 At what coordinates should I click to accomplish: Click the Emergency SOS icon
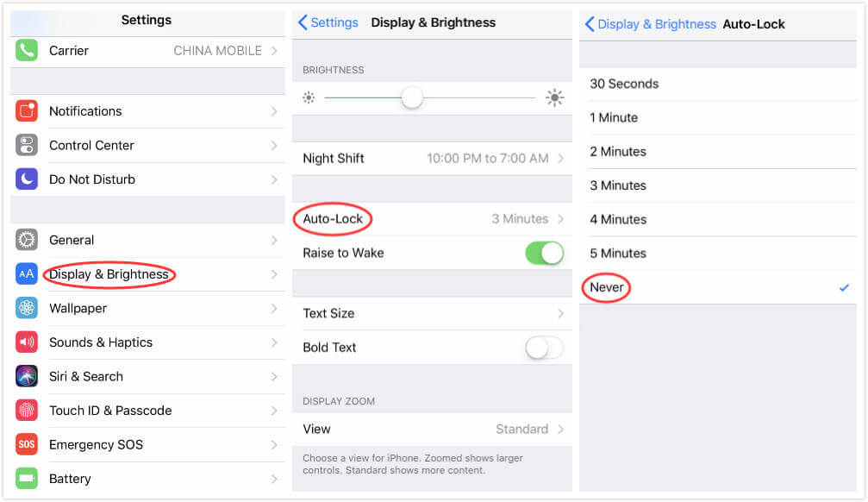24,444
